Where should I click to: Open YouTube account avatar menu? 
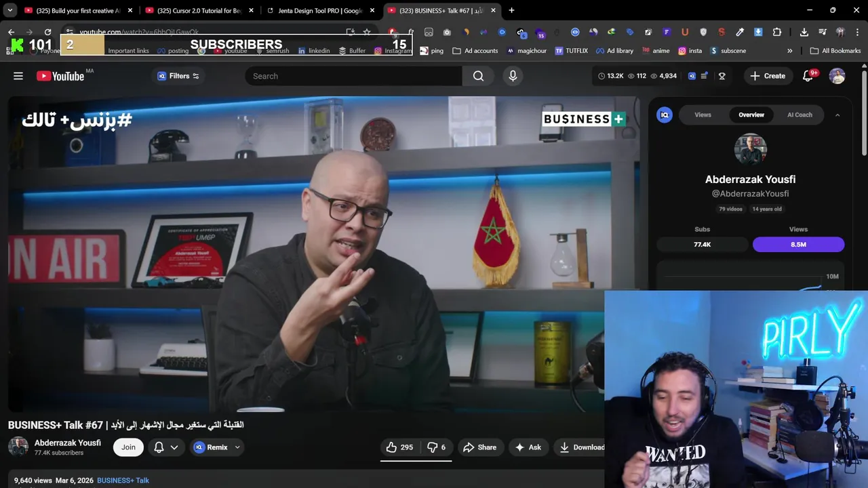coord(837,76)
